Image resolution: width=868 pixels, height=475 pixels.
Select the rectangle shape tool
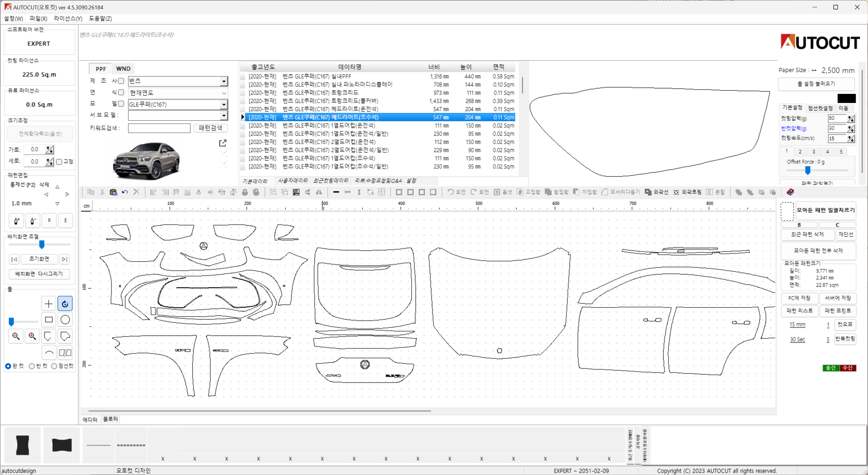(49, 319)
